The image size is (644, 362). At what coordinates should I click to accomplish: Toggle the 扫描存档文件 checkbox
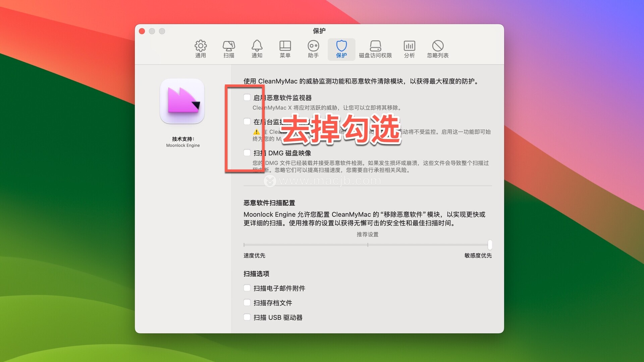[247, 303]
